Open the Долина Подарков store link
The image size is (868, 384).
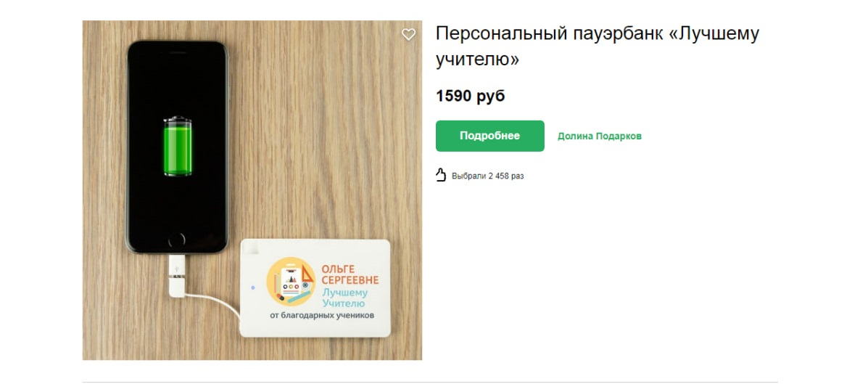[x=600, y=136]
